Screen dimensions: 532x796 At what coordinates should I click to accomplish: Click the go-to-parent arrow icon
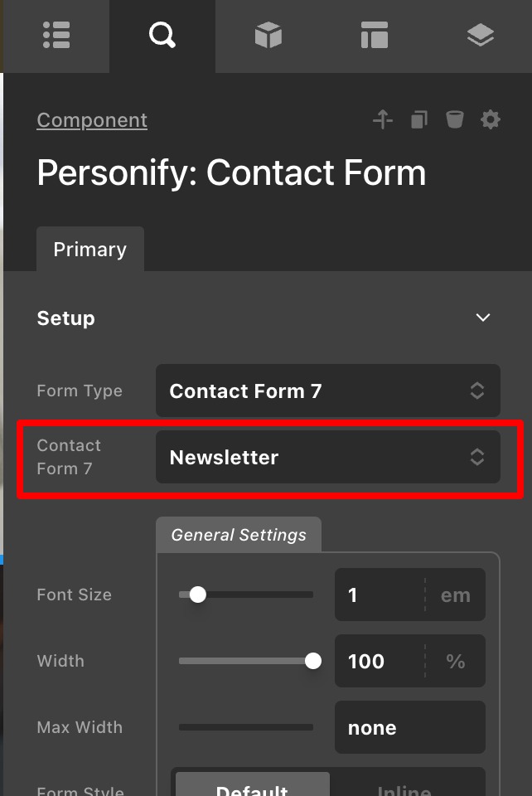pyautogui.click(x=383, y=119)
